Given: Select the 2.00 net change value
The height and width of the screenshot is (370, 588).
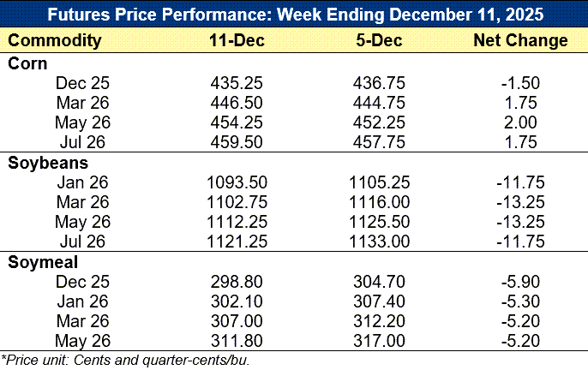Looking at the screenshot, I should [x=520, y=122].
